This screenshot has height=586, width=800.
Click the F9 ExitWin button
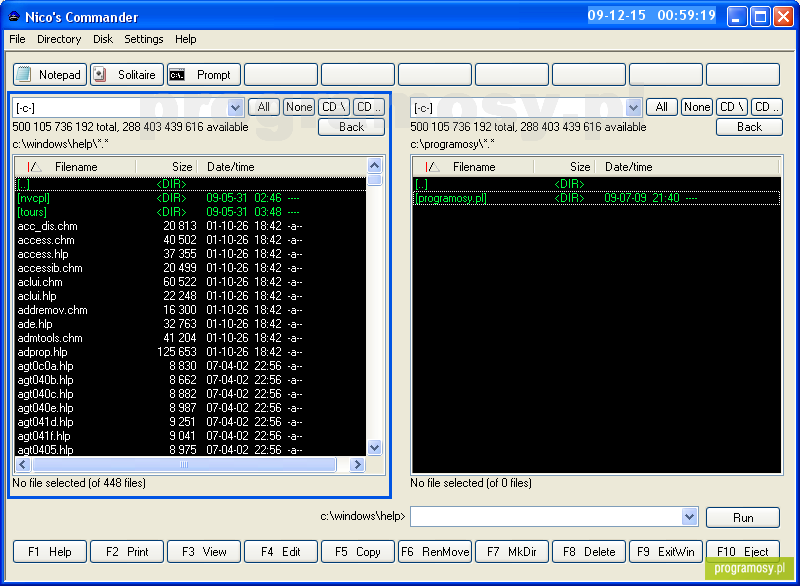coord(666,552)
